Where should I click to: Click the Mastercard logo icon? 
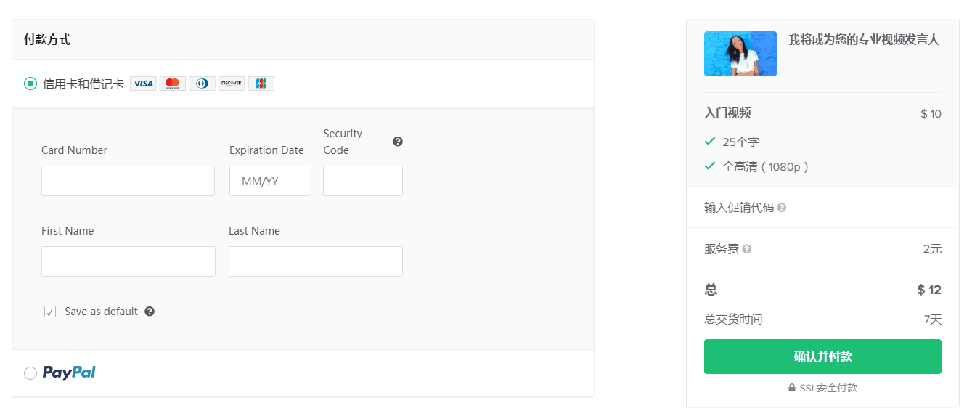click(x=173, y=84)
